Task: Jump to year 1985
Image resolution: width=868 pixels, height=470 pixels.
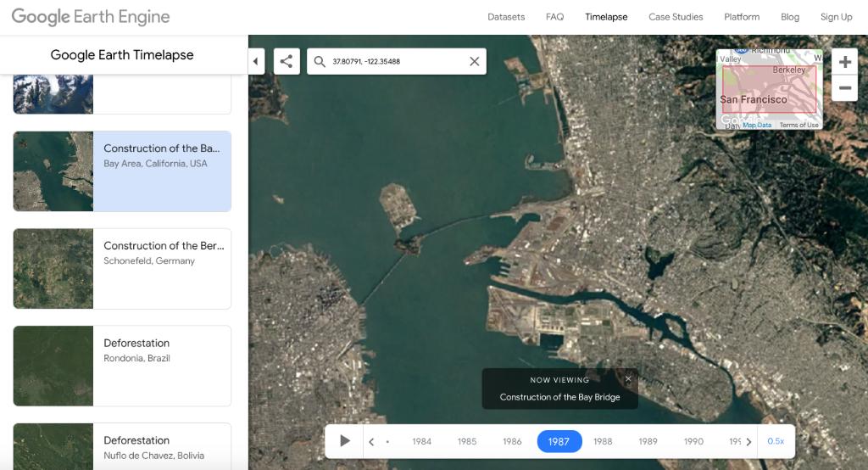Action: click(467, 441)
